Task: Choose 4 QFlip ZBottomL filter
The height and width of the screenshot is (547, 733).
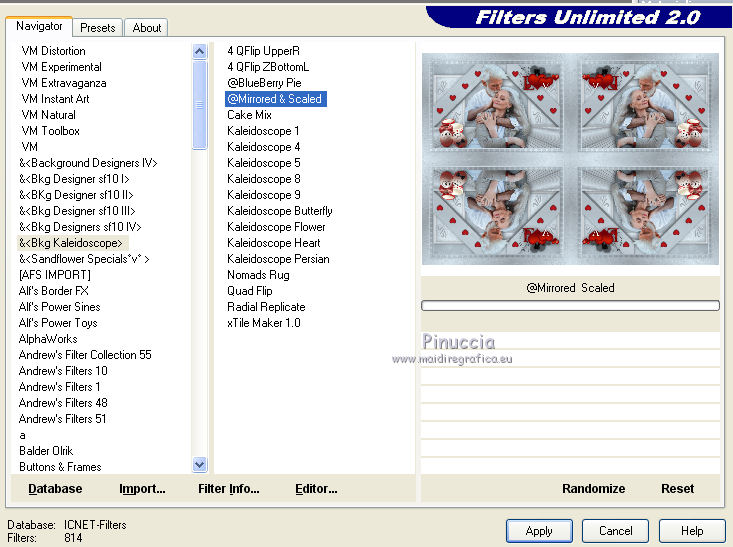Action: (268, 67)
